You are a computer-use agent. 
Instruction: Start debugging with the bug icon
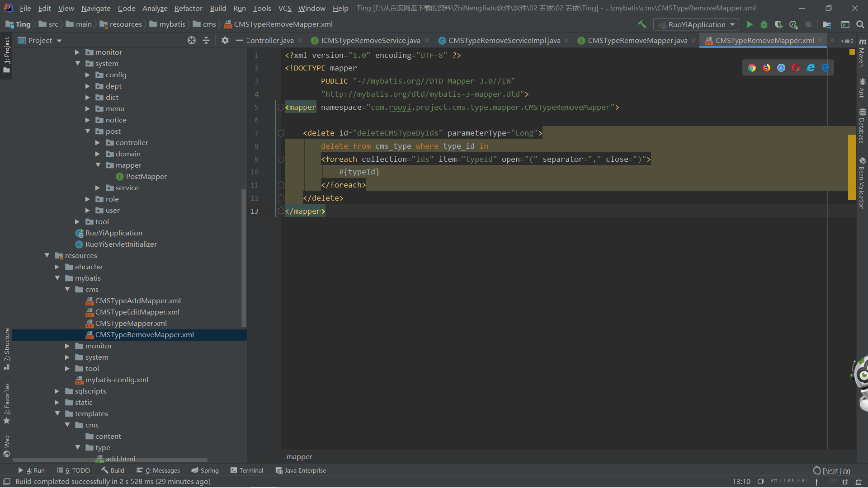764,24
